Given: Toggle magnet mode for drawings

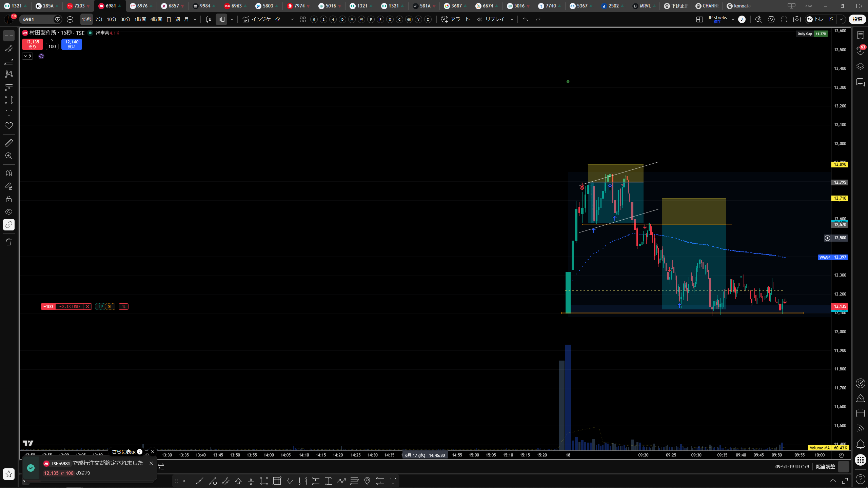Looking at the screenshot, I should pyautogui.click(x=9, y=173).
